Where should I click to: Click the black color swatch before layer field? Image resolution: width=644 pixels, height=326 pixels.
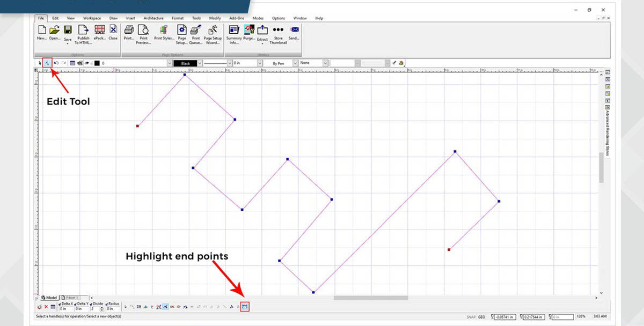[97, 63]
